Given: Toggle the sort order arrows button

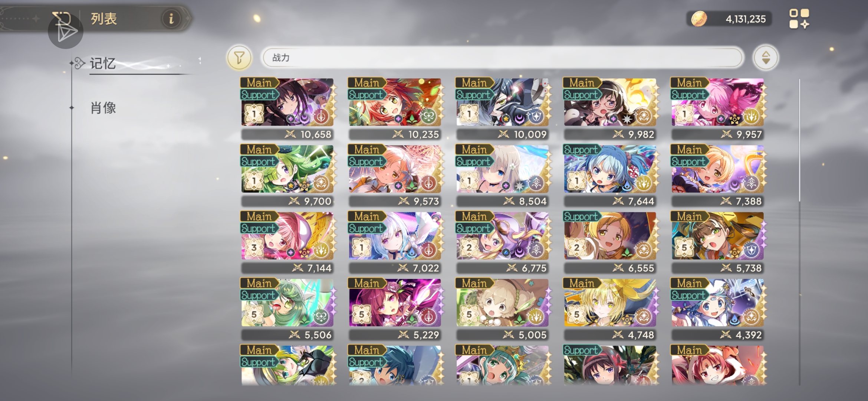Looking at the screenshot, I should tap(766, 58).
